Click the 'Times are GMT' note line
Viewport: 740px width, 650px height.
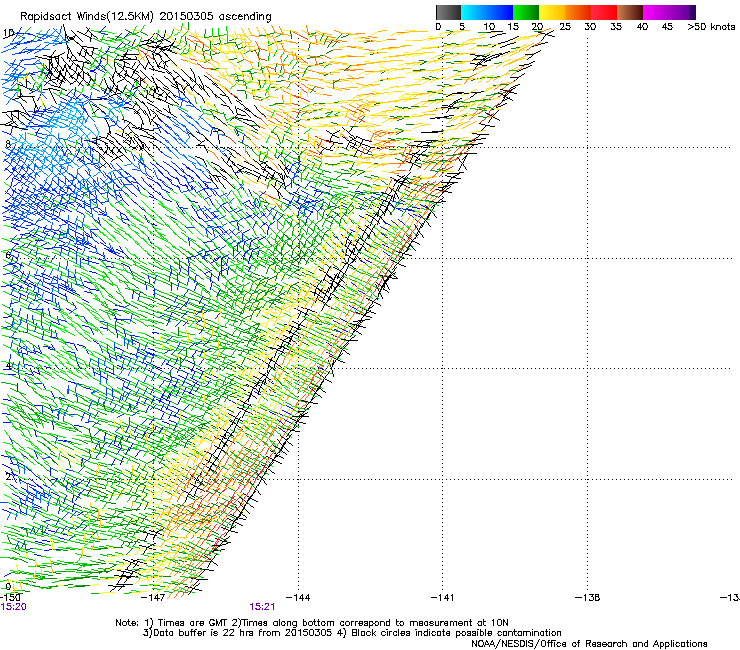312,623
